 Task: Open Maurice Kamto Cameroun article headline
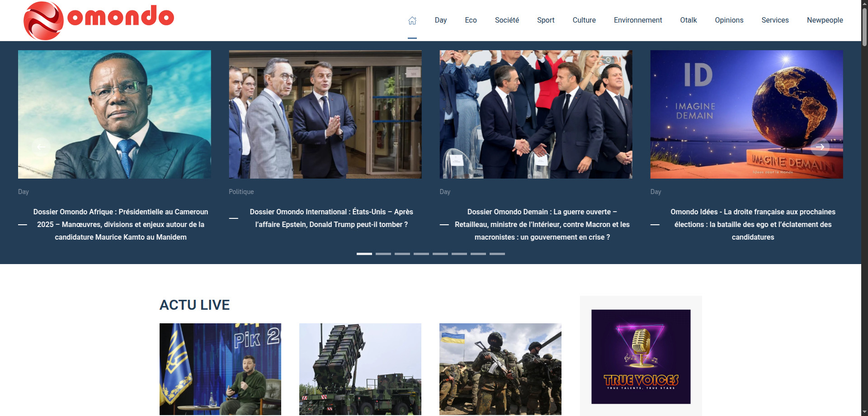click(x=120, y=224)
